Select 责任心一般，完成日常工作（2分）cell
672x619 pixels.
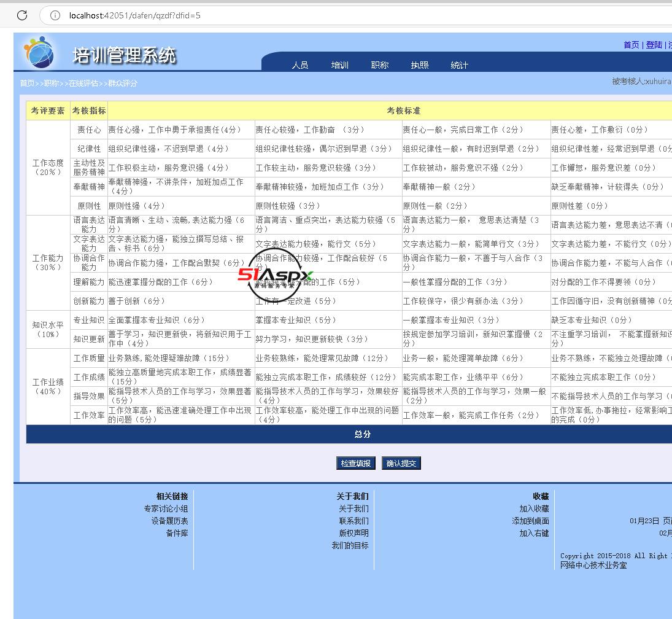[x=476, y=130]
